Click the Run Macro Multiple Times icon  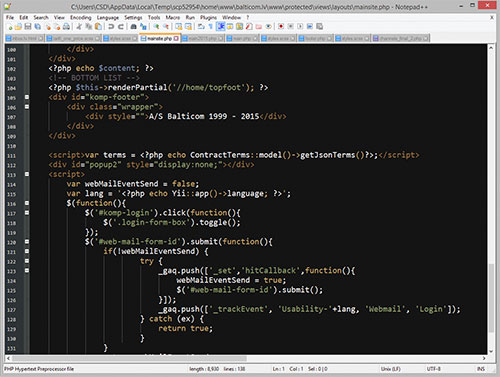(x=310, y=27)
